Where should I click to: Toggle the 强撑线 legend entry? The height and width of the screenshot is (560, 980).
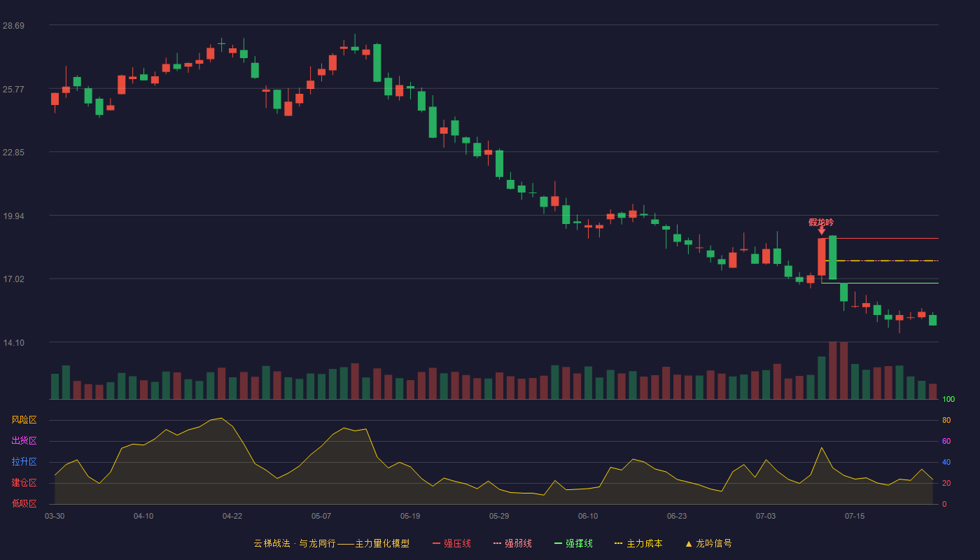(x=573, y=543)
